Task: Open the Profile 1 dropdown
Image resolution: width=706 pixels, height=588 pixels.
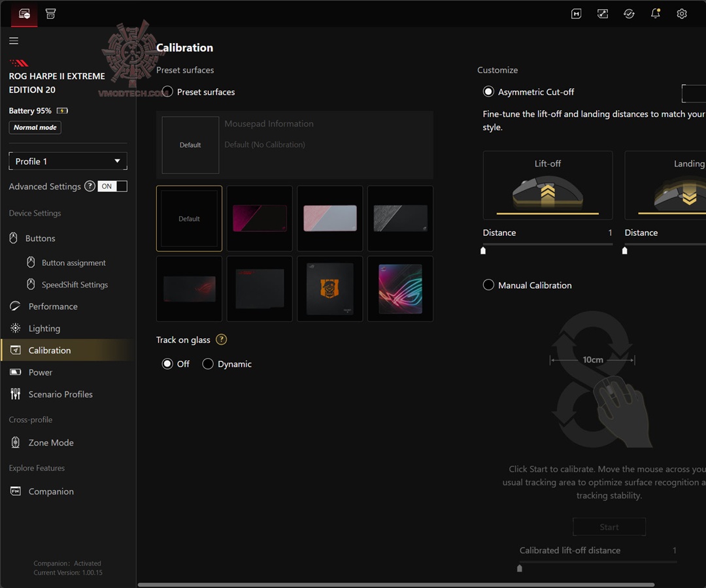Action: pyautogui.click(x=68, y=161)
